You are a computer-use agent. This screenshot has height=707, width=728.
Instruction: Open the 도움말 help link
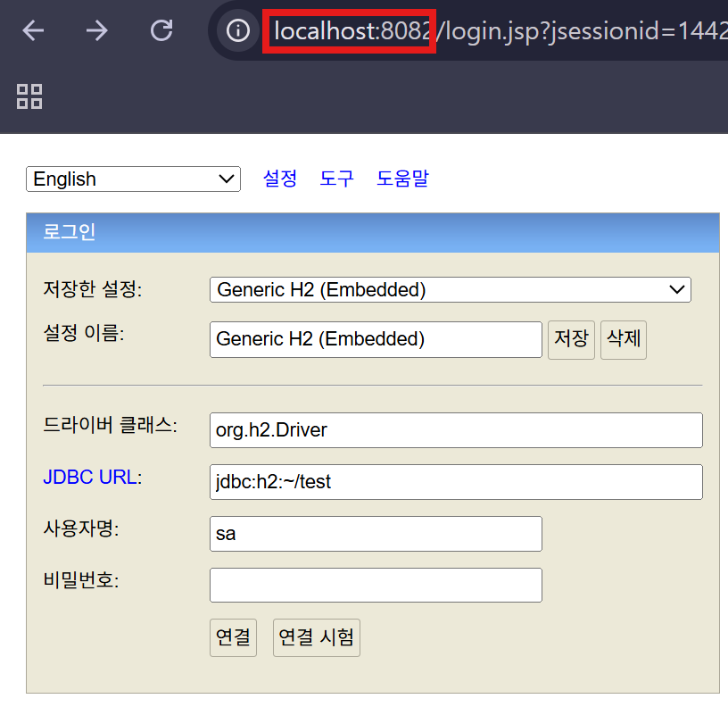coord(402,179)
